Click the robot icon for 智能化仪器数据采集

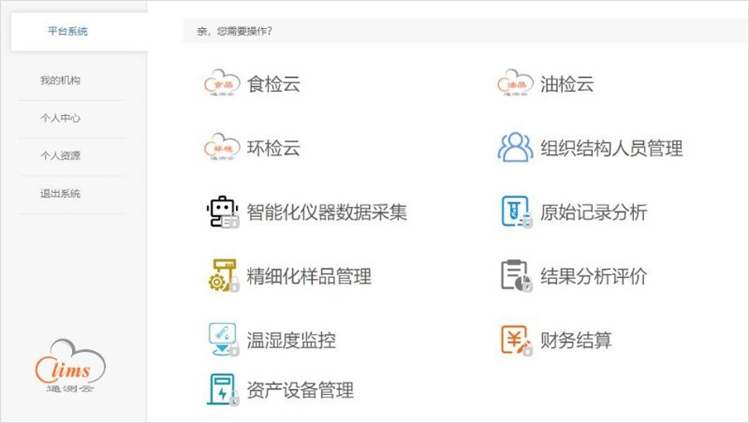pyautogui.click(x=222, y=212)
